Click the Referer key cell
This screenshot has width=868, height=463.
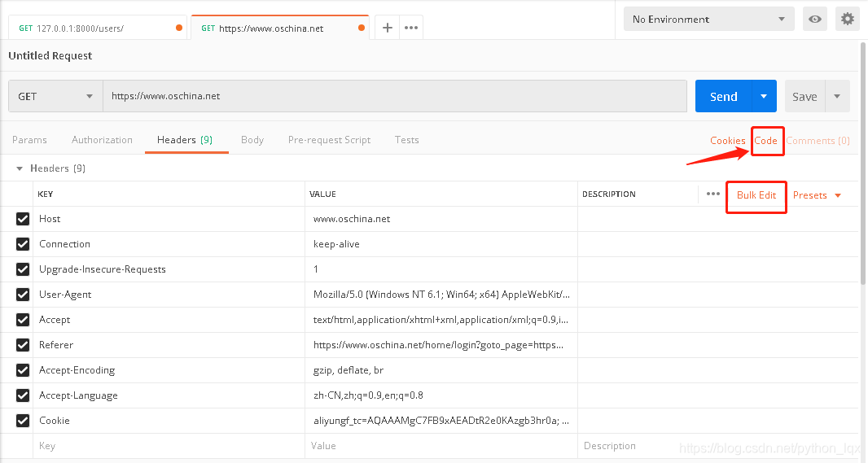pos(169,345)
